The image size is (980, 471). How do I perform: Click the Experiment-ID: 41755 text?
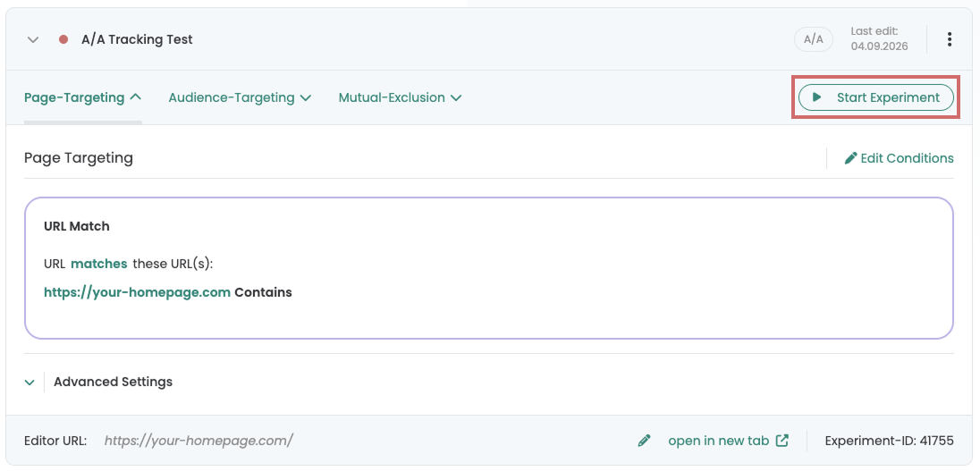(890, 441)
